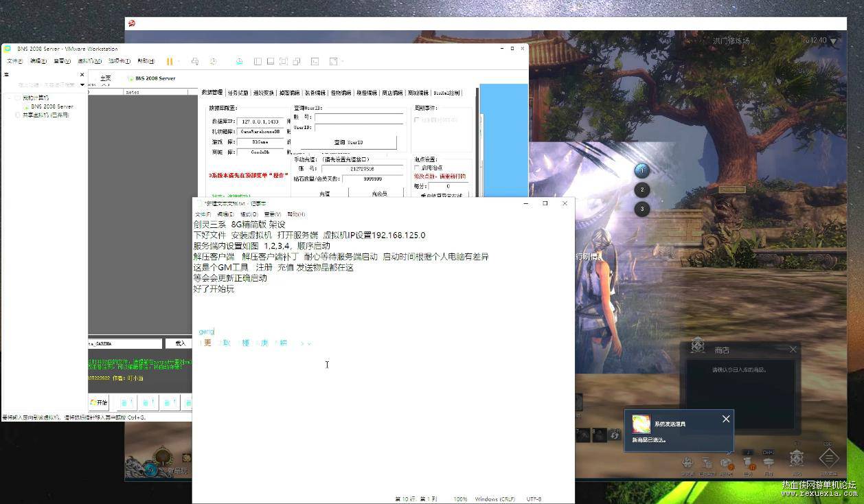Click the 钻石数量/会员天数 value field
The image size is (864, 504).
click(x=373, y=179)
